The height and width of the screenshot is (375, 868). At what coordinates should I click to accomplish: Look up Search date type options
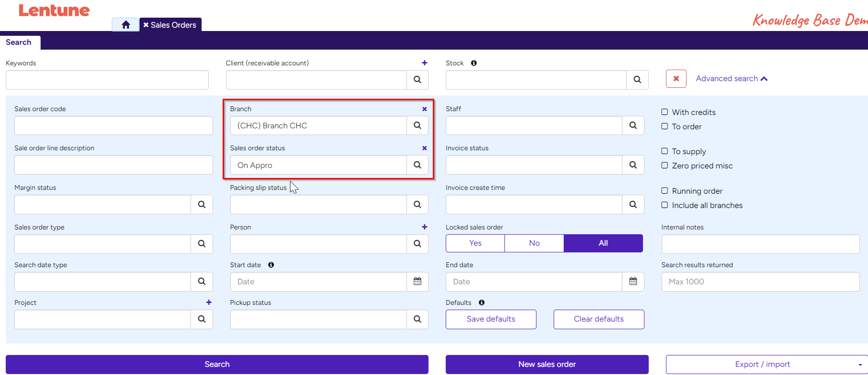click(x=202, y=281)
